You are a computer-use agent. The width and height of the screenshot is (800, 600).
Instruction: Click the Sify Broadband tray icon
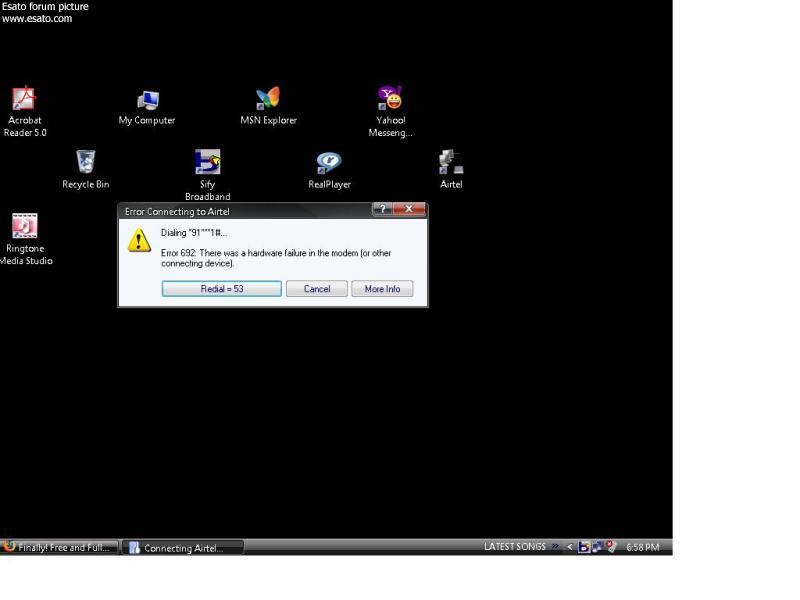click(584, 547)
